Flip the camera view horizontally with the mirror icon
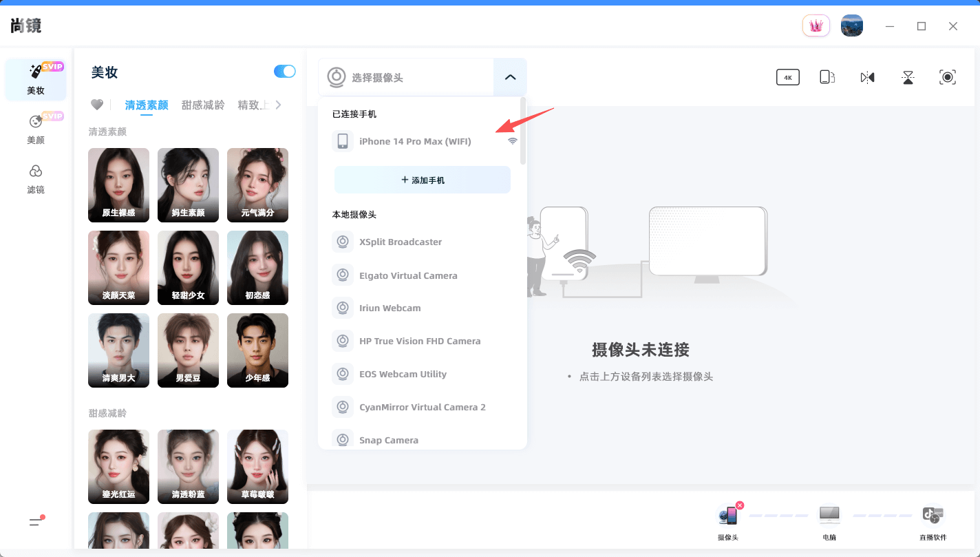Viewport: 980px width, 557px height. click(x=867, y=77)
